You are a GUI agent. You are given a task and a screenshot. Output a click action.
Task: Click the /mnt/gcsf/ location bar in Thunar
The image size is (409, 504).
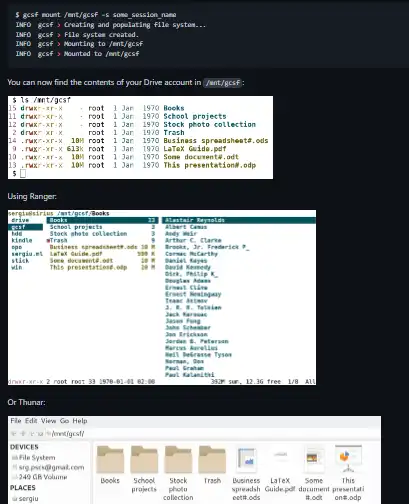tap(68, 434)
